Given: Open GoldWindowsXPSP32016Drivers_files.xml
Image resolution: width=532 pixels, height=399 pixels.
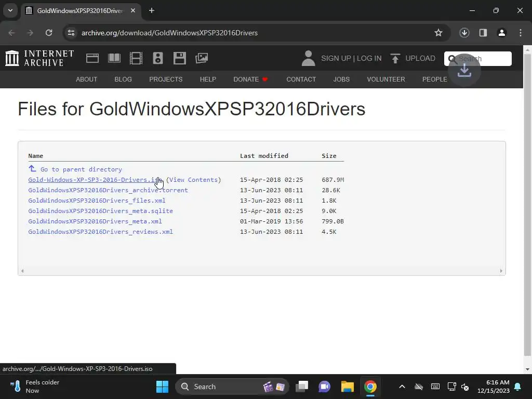Looking at the screenshot, I should click(97, 201).
